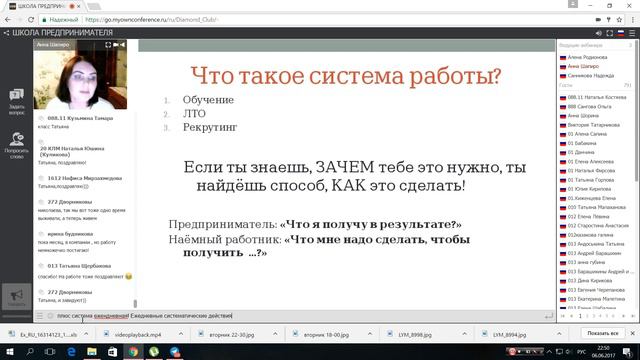Open File Explorer from the taskbar
The image size is (640, 360).
point(92,351)
